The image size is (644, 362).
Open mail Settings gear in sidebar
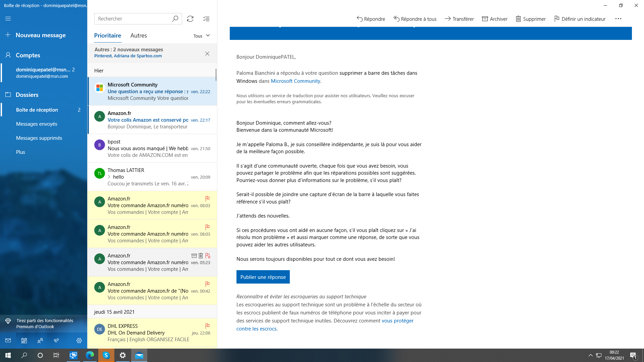[x=79, y=341]
